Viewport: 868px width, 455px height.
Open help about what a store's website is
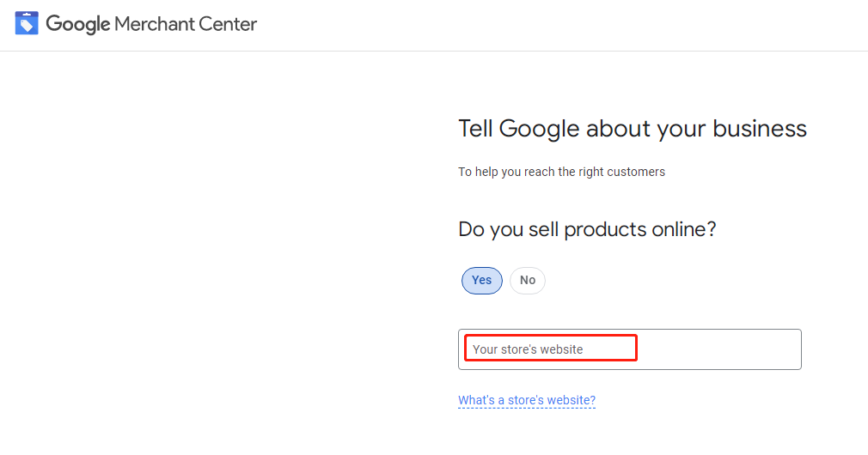tap(527, 400)
